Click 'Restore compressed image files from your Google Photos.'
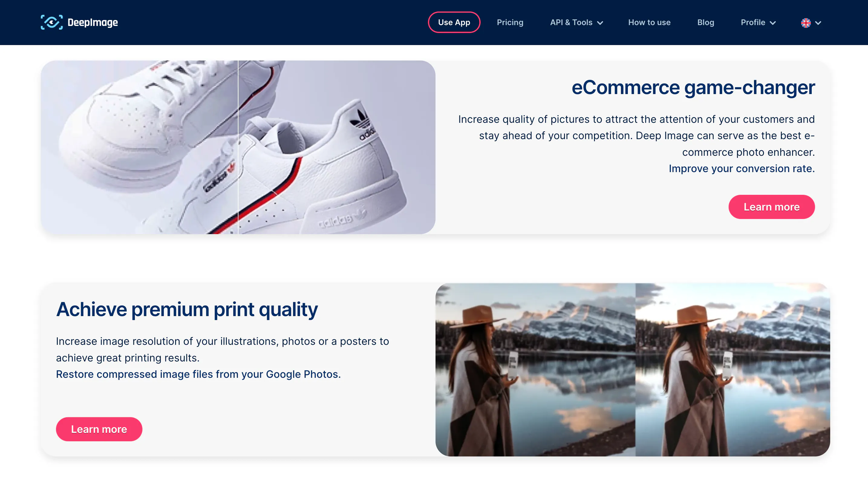Image resolution: width=868 pixels, height=487 pixels. (198, 374)
